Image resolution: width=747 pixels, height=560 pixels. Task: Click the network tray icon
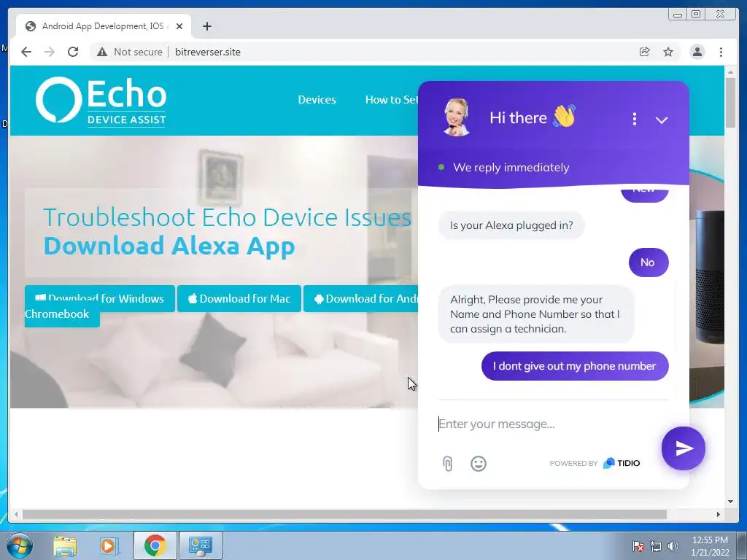click(656, 546)
